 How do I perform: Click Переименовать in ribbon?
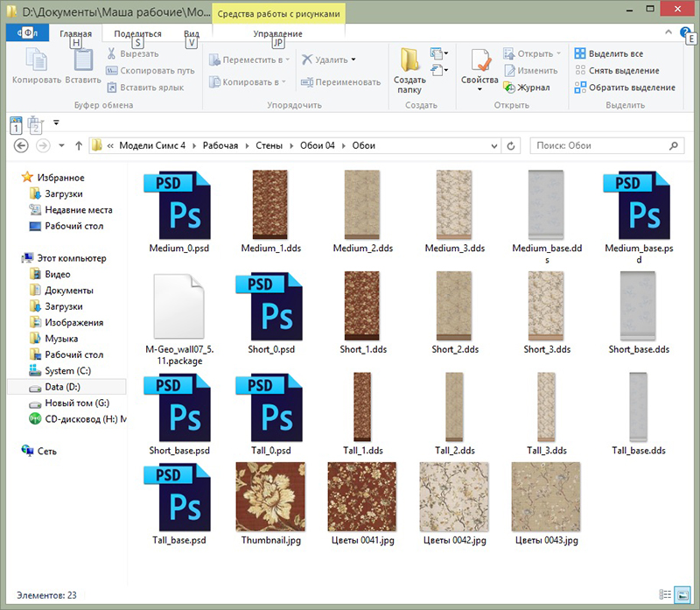[341, 82]
